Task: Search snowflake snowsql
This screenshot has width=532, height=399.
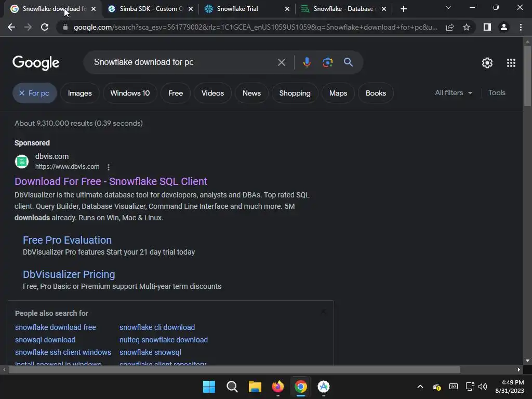Action: click(x=150, y=353)
